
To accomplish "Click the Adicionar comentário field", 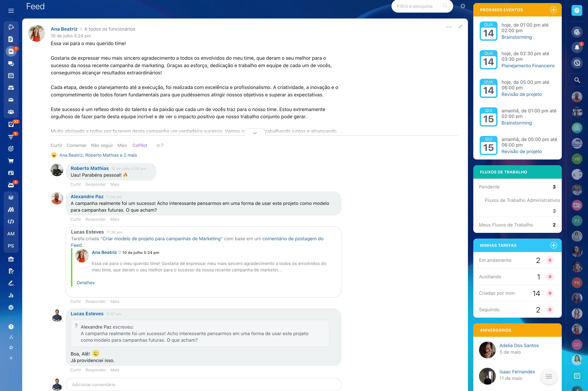I will tap(203, 384).
